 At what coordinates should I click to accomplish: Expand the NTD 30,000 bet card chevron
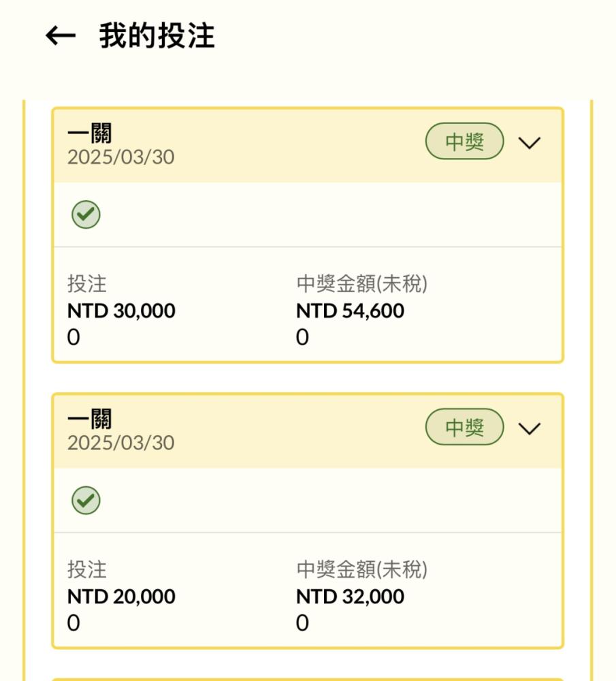530,142
